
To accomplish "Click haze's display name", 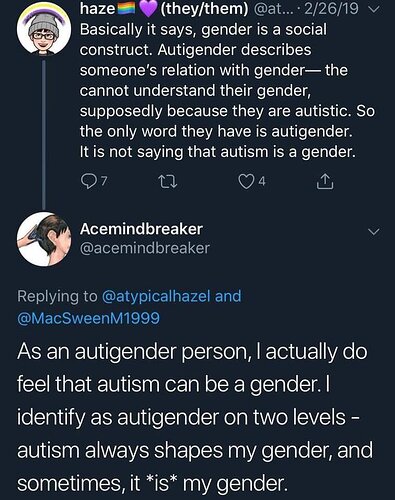I will point(97,9).
